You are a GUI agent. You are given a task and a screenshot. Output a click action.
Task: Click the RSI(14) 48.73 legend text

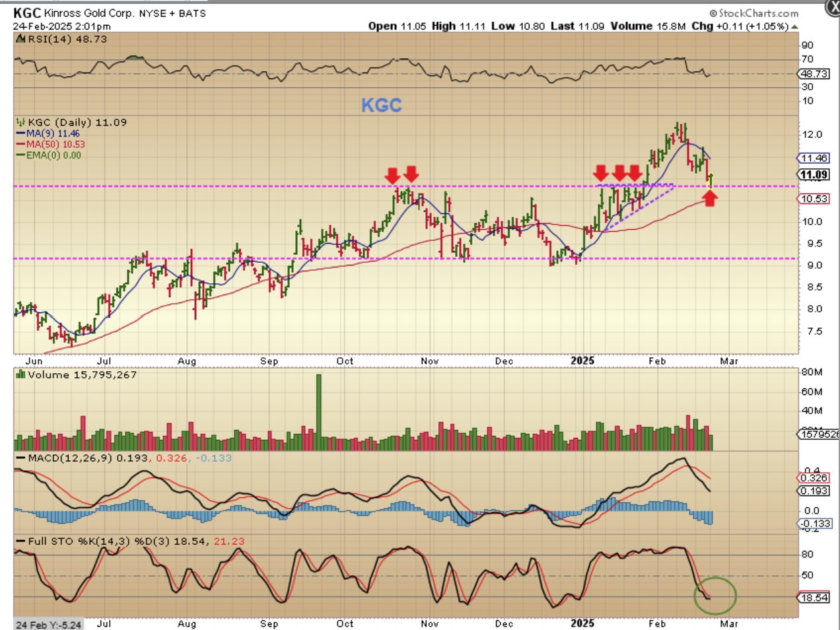pyautogui.click(x=67, y=39)
